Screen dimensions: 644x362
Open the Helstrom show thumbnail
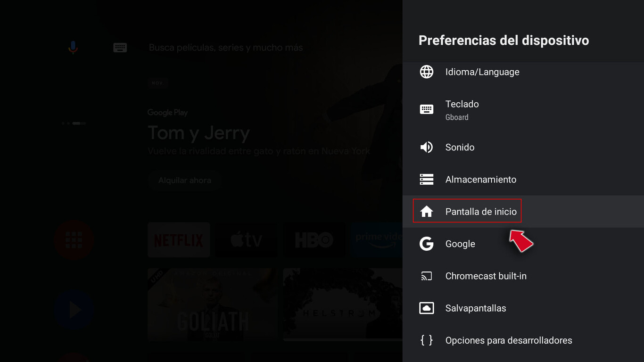pos(343,304)
